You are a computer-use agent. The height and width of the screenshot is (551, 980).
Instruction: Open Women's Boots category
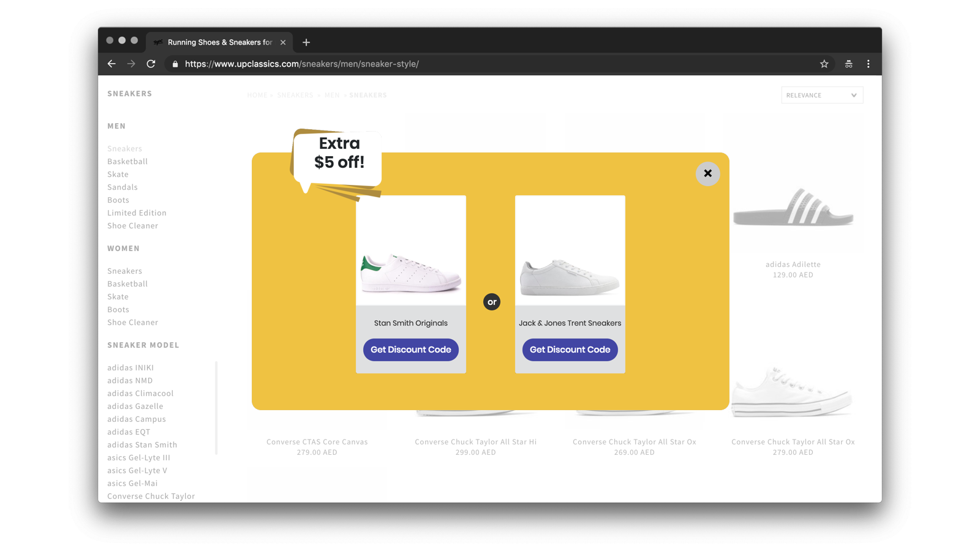click(118, 310)
